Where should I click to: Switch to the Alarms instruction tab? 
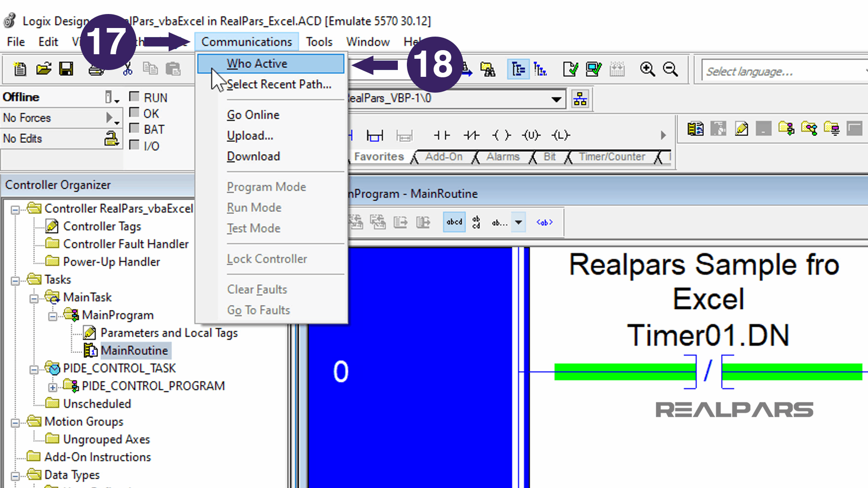click(x=503, y=157)
